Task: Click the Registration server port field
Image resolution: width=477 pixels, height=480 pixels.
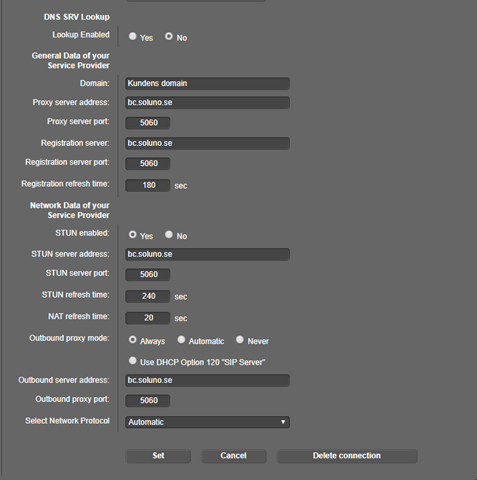Action: (x=148, y=163)
